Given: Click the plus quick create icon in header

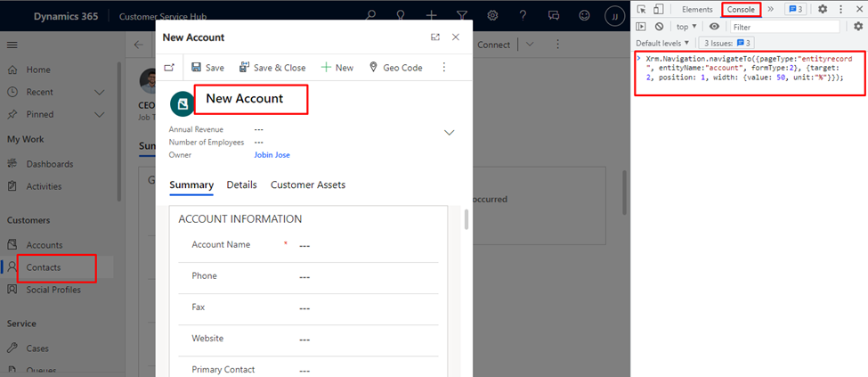Looking at the screenshot, I should [x=431, y=15].
